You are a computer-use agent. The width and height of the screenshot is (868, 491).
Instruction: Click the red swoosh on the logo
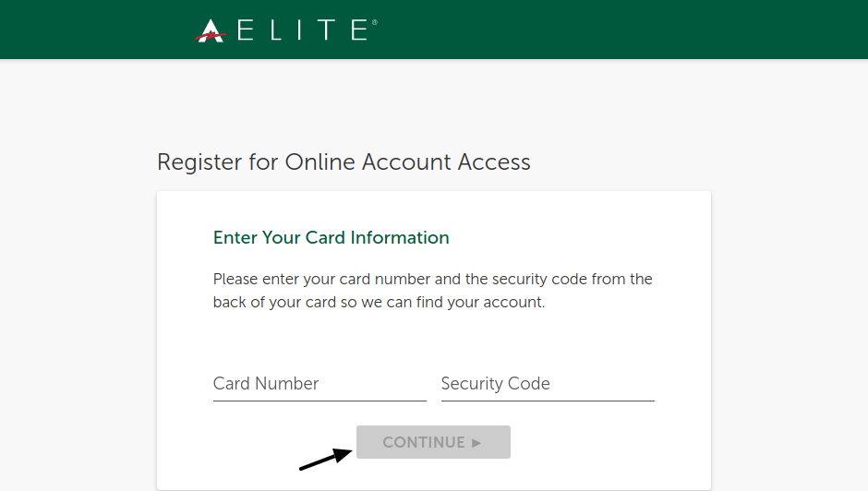211,37
